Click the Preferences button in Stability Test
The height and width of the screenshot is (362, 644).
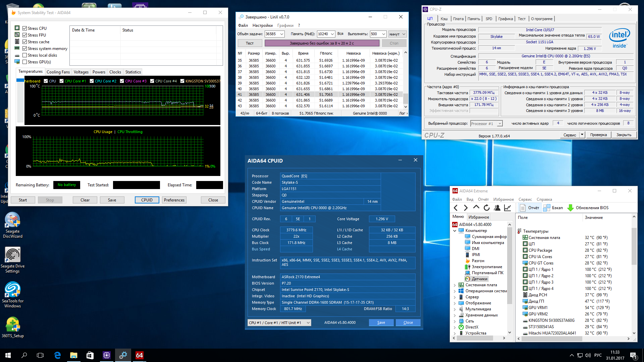(x=174, y=200)
